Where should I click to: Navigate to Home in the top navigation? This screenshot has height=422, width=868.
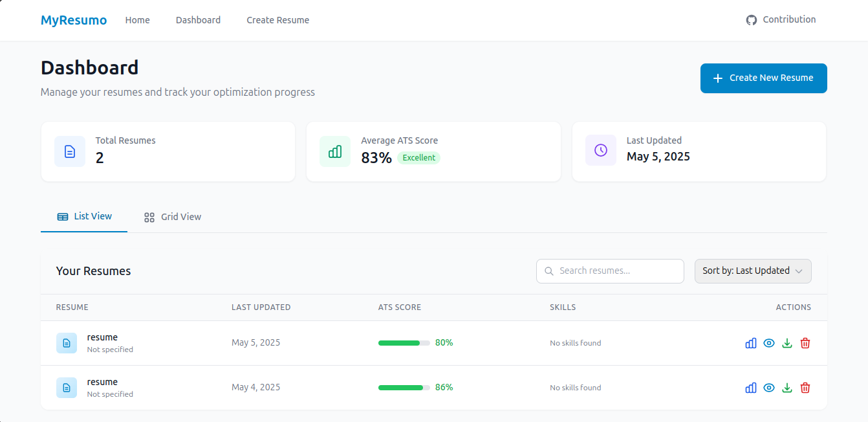click(x=137, y=20)
